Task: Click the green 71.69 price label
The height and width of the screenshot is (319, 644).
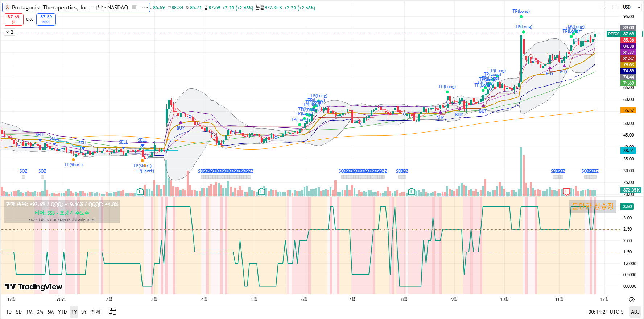Action: (628, 83)
